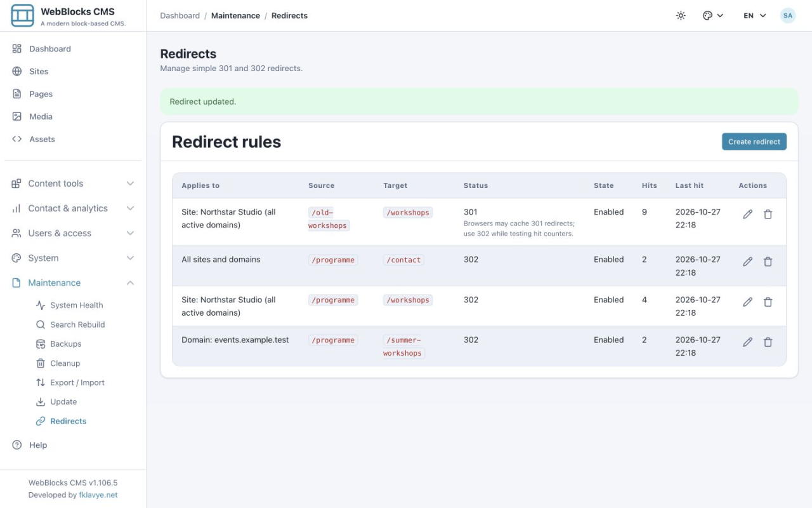Image resolution: width=812 pixels, height=508 pixels.
Task: Toggle light/dark mode sun icon
Action: [681, 16]
